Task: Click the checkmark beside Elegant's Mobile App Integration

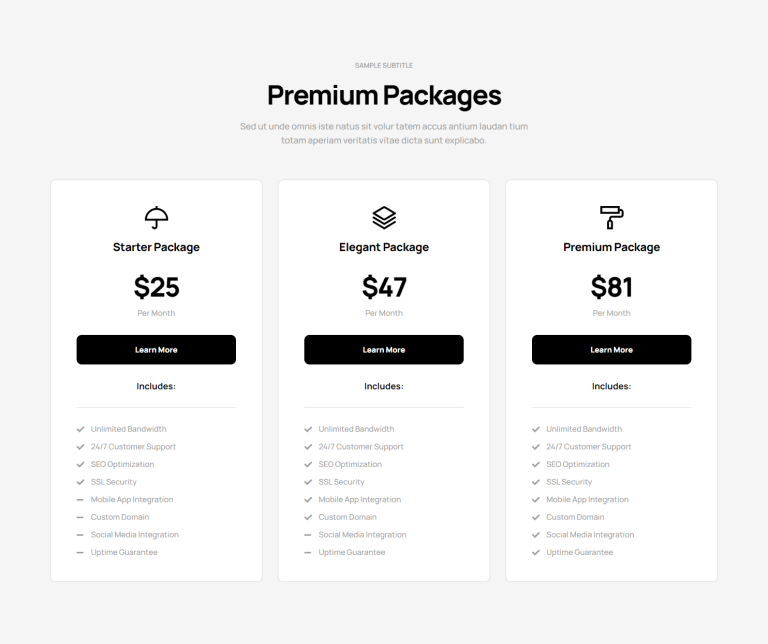Action: click(x=308, y=500)
